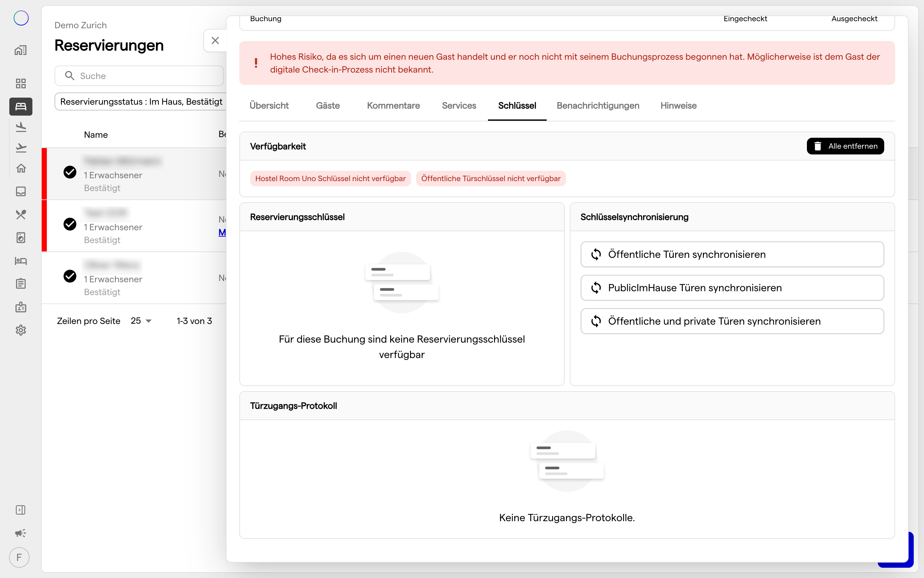Open the ID badge icon in the sidebar
This screenshot has height=578, width=924.
tap(21, 307)
